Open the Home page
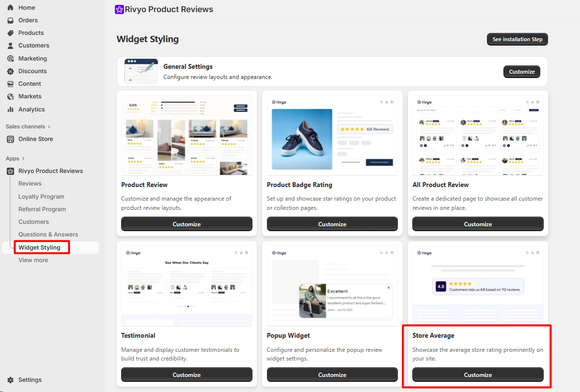The image size is (580, 392). pyautogui.click(x=27, y=7)
